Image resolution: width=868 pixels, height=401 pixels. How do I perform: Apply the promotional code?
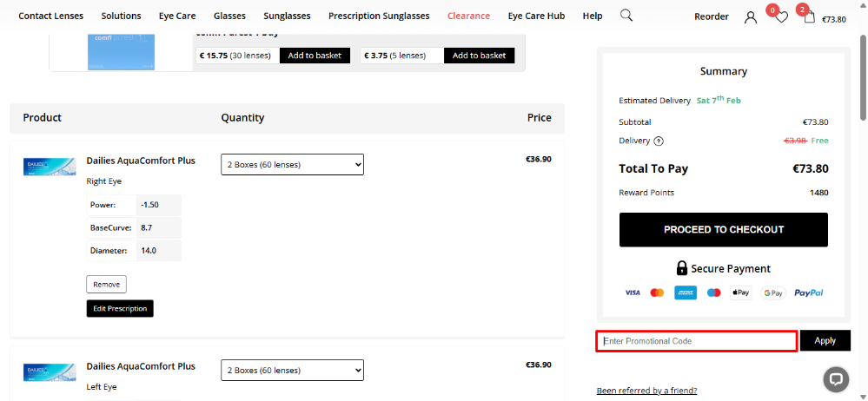click(x=825, y=341)
